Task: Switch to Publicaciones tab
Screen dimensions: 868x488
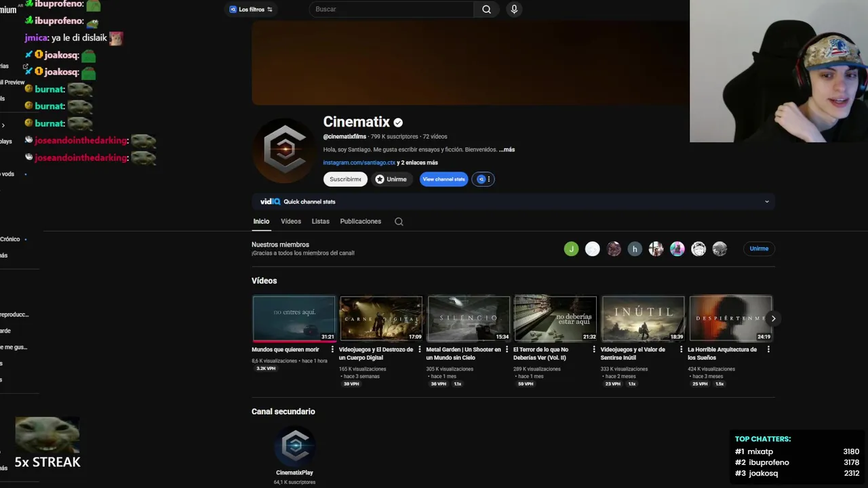Action: (x=361, y=222)
